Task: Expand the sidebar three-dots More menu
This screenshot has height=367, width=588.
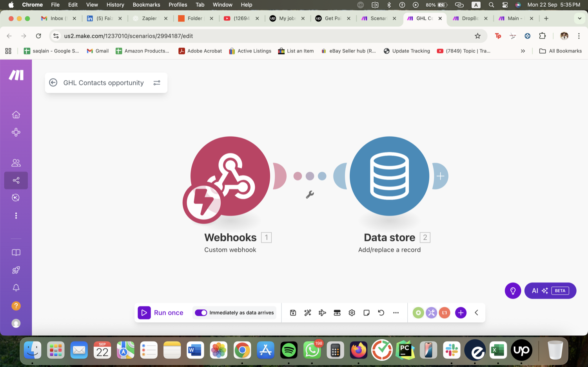Action: coord(16,215)
